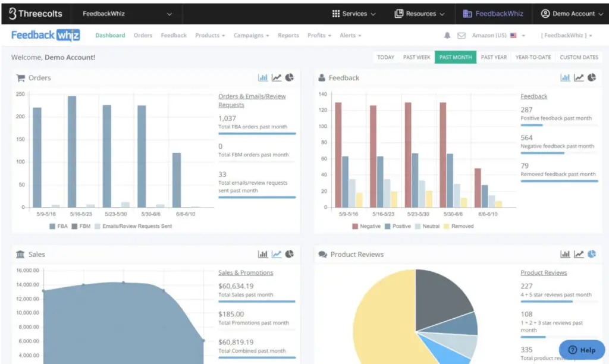Viewport: 609px width, 364px height.
Task: Expand the Services dropdown menu
Action: [x=354, y=14]
